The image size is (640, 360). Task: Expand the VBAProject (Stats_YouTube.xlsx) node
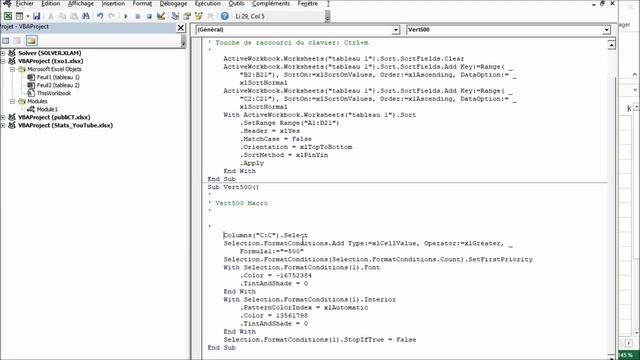click(x=3, y=125)
